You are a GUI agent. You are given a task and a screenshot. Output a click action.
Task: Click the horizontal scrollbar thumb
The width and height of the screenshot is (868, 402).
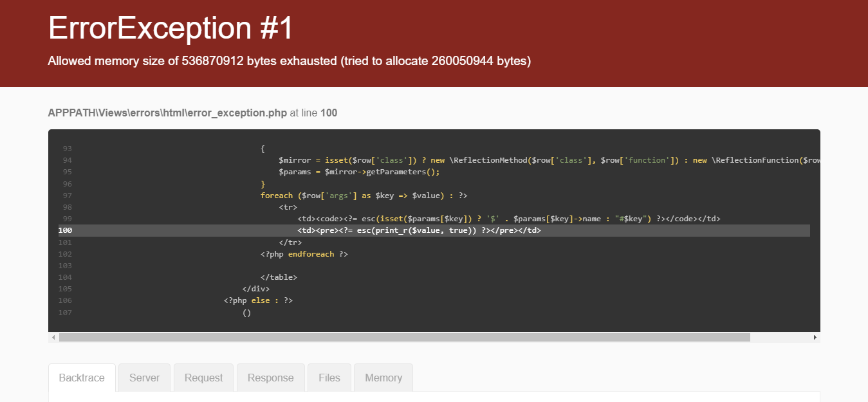(x=399, y=336)
